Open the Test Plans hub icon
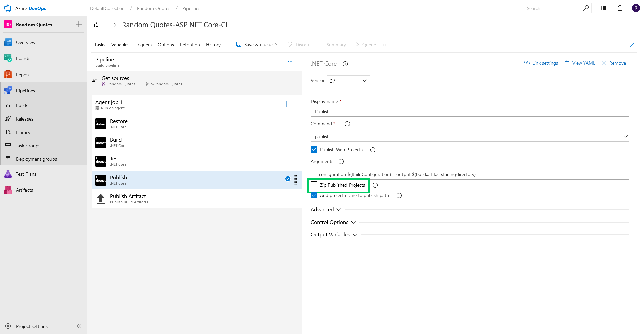644x334 pixels. coord(8,174)
